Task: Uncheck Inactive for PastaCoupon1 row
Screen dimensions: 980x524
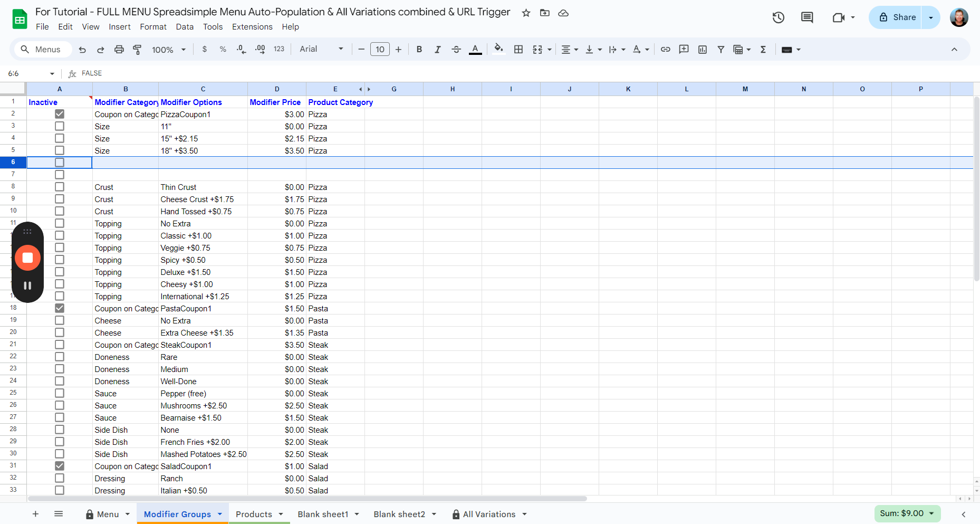Action: (x=60, y=308)
